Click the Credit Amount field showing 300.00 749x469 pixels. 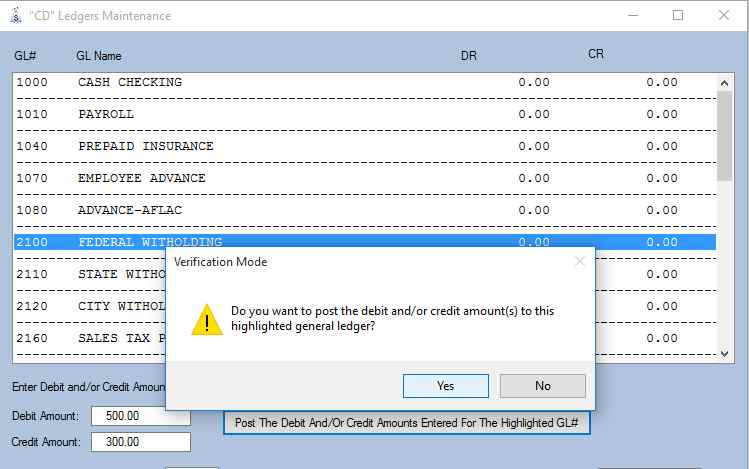click(141, 442)
